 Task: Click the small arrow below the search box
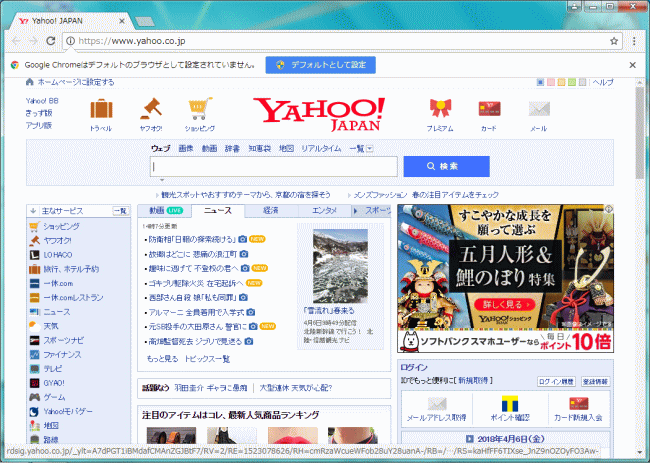[162, 180]
